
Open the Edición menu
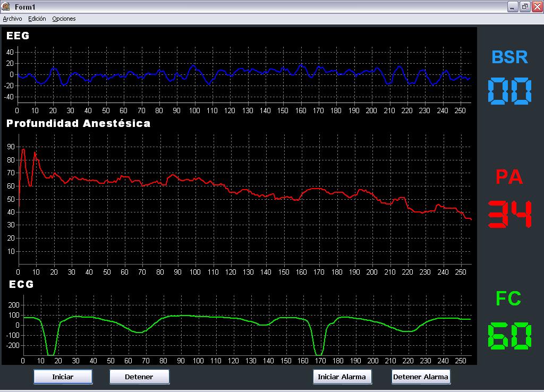pyautogui.click(x=37, y=19)
